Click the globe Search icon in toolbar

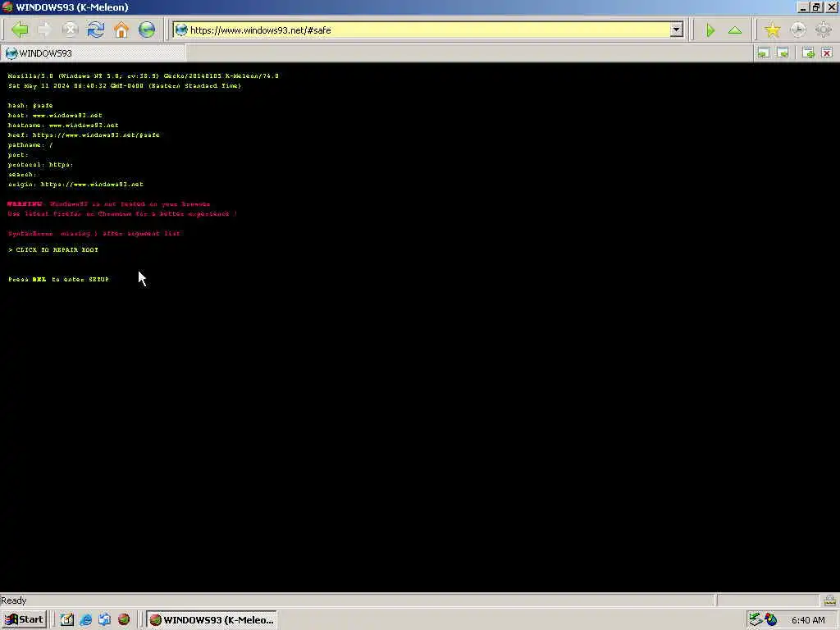[x=147, y=30]
